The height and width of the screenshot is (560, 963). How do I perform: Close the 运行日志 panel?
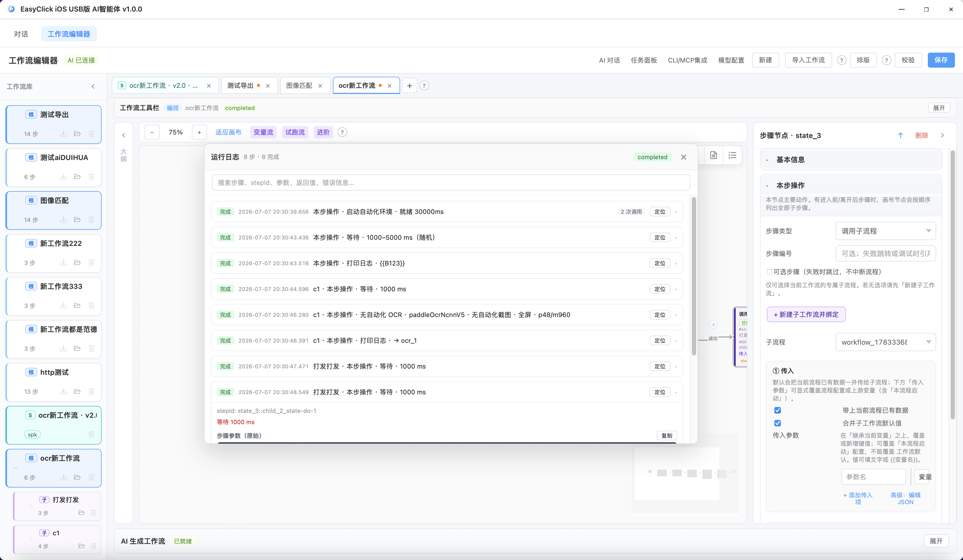tap(684, 157)
